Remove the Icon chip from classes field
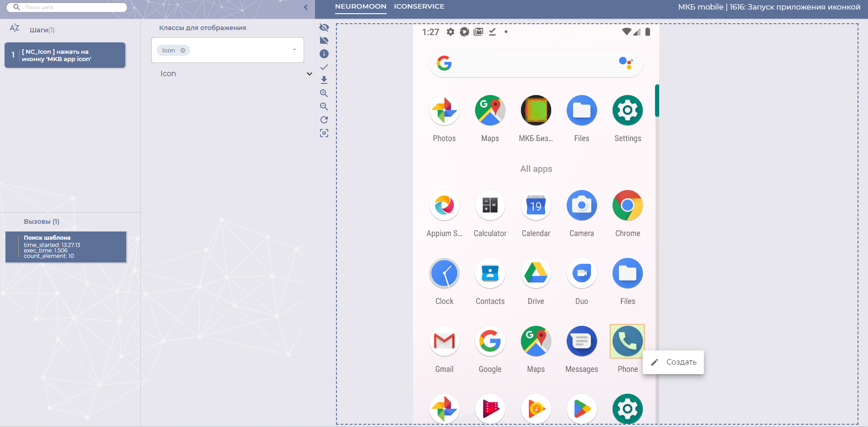The height and width of the screenshot is (427, 868). [183, 51]
